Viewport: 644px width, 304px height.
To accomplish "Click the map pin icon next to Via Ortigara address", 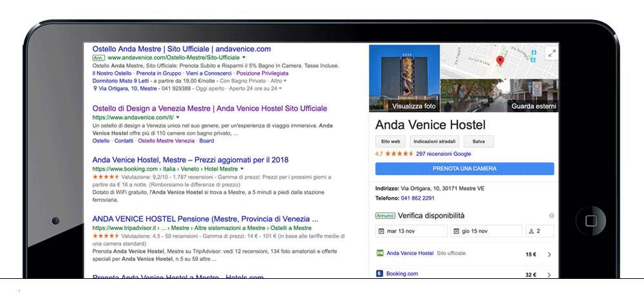I will pyautogui.click(x=95, y=88).
